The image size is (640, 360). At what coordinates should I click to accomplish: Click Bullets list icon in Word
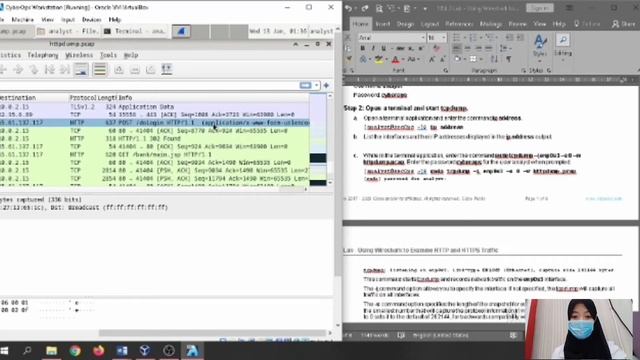point(456,38)
